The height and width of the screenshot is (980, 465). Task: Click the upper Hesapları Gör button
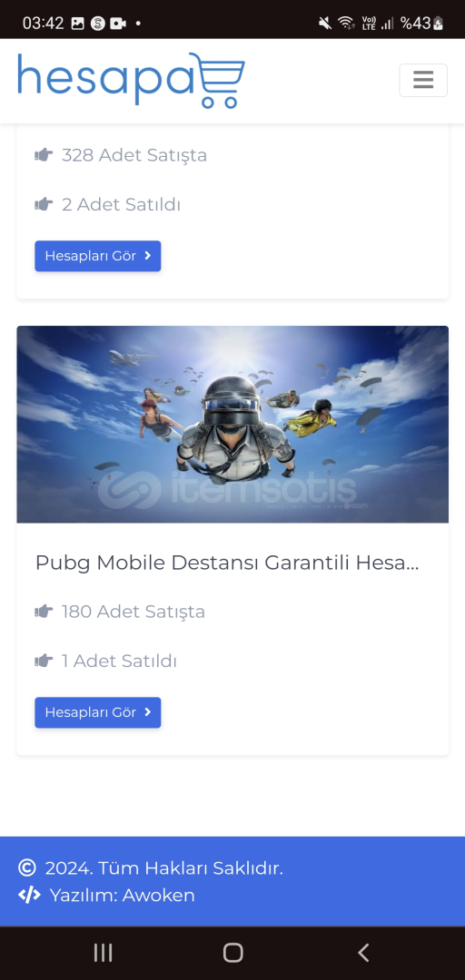(97, 256)
